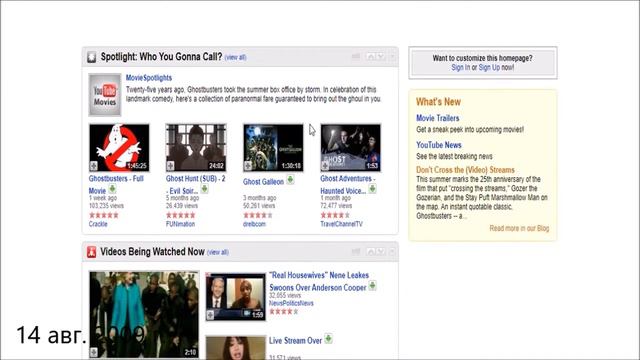640x360 pixels.
Task: Move Spotlight module up with arrow
Action: 371,57
